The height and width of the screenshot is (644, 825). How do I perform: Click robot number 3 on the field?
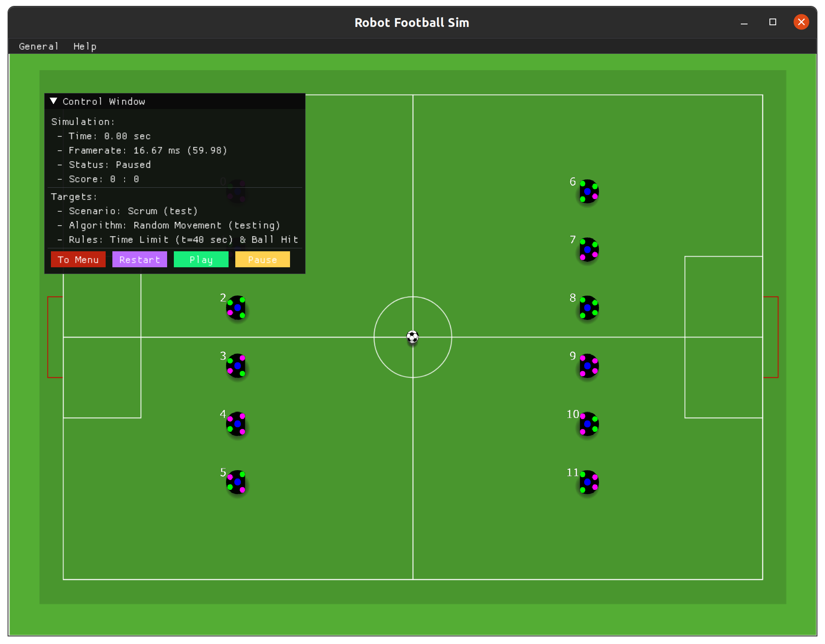pyautogui.click(x=237, y=366)
